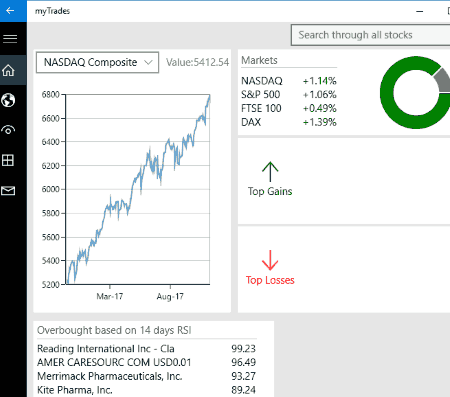Click the Value:5412.54 label
The width and height of the screenshot is (450, 397).
pyautogui.click(x=197, y=62)
